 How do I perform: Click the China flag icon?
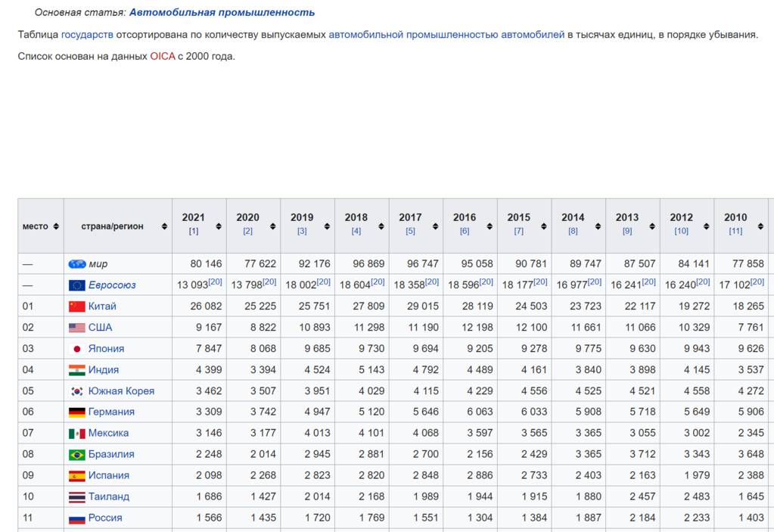77,306
